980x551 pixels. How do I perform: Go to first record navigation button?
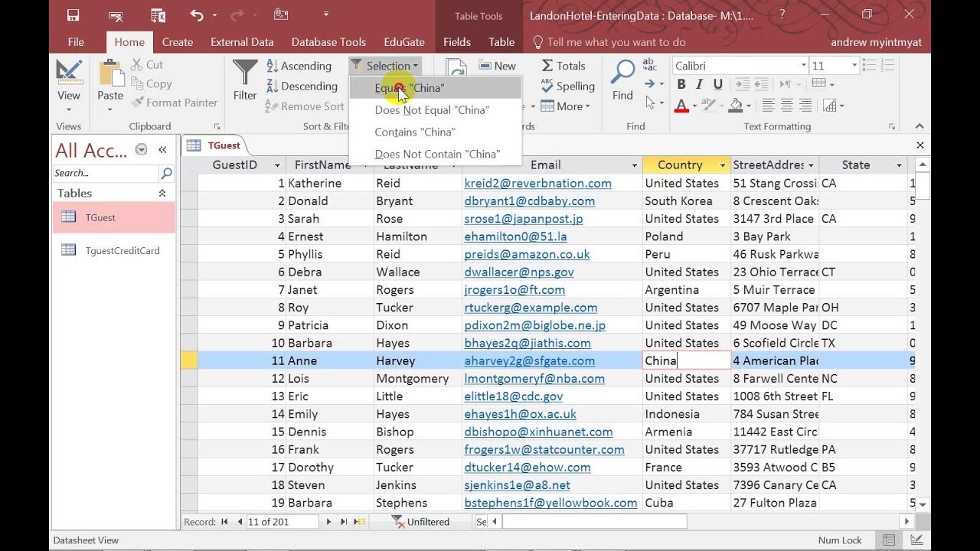[224, 522]
